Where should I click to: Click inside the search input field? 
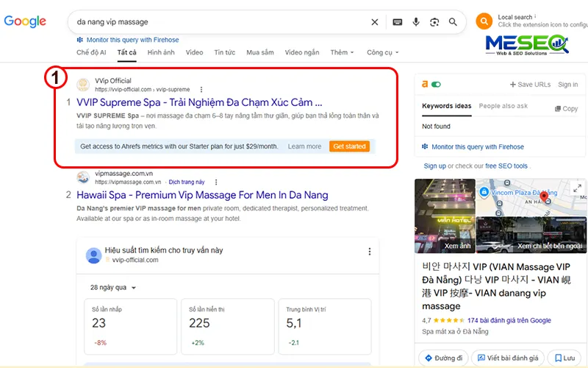click(221, 22)
